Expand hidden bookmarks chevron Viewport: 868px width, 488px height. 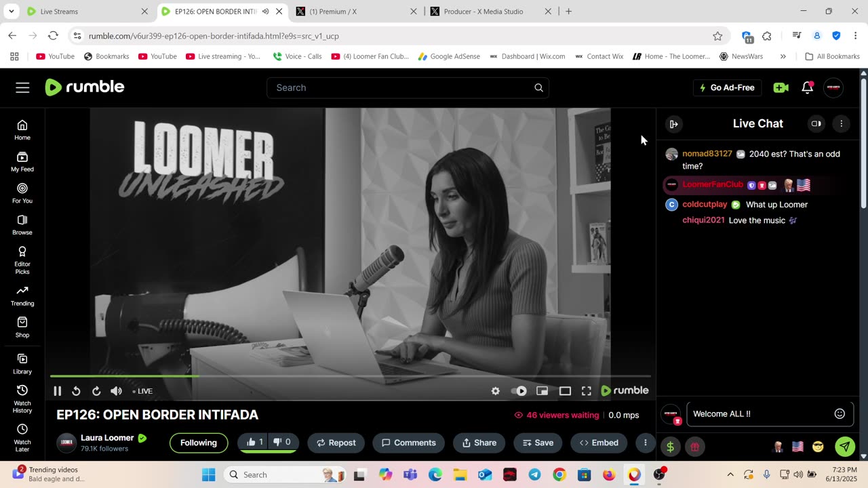pos(783,56)
